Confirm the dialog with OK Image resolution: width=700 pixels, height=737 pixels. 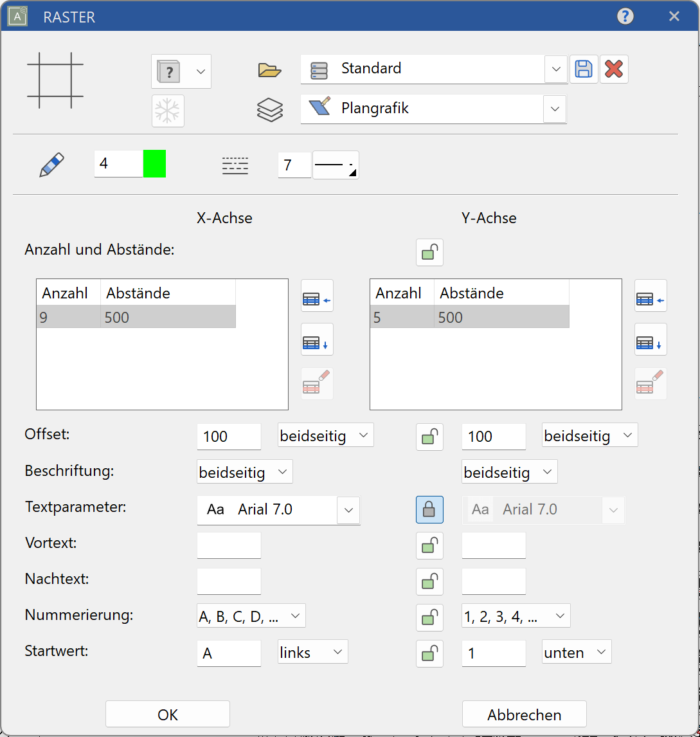(x=167, y=714)
